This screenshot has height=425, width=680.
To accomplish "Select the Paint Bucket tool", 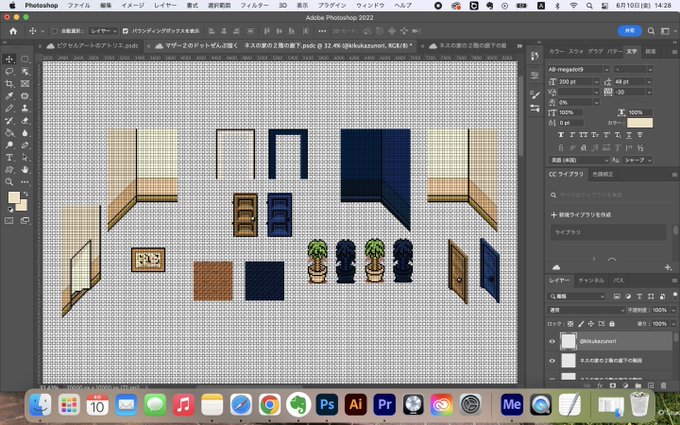I will pos(9,133).
